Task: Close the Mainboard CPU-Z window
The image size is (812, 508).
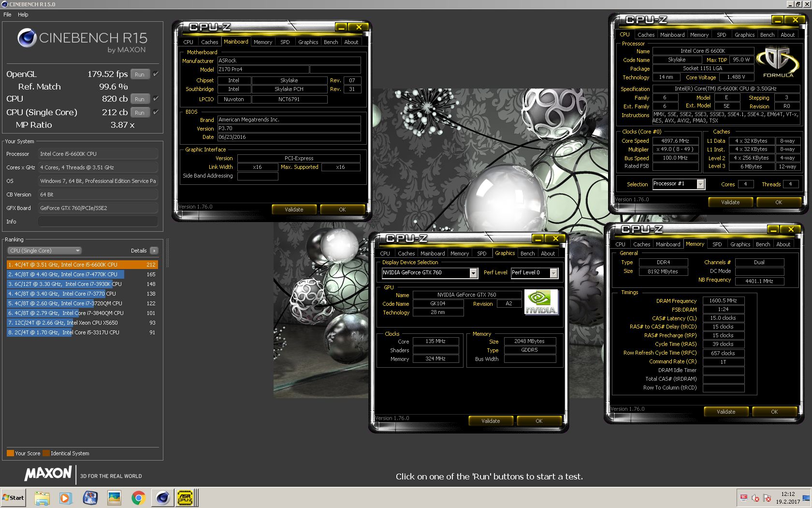Action: pos(359,27)
